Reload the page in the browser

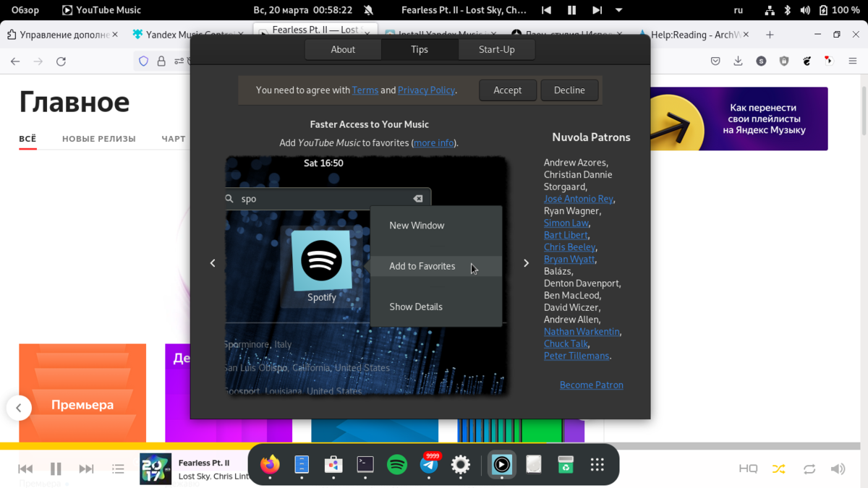[61, 61]
